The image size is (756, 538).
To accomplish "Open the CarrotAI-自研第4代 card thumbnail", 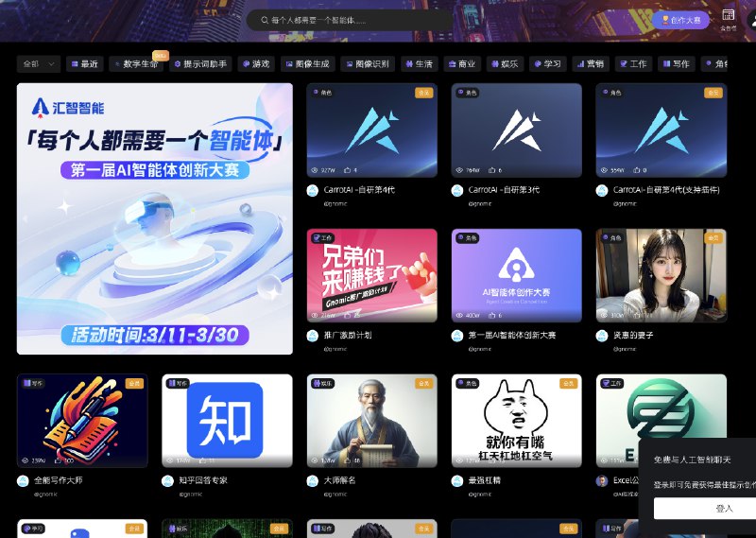I will (371, 130).
